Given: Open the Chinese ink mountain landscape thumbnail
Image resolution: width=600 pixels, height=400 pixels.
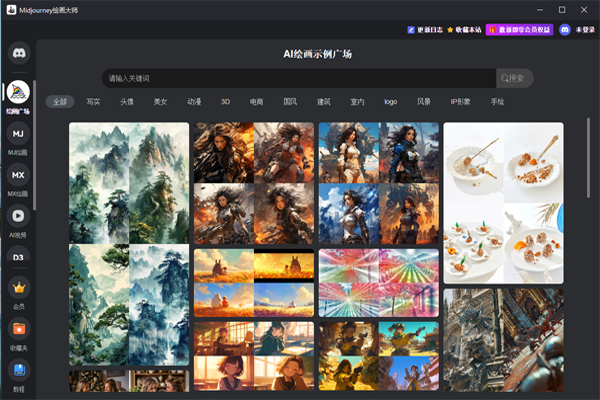Looking at the screenshot, I should [x=129, y=244].
